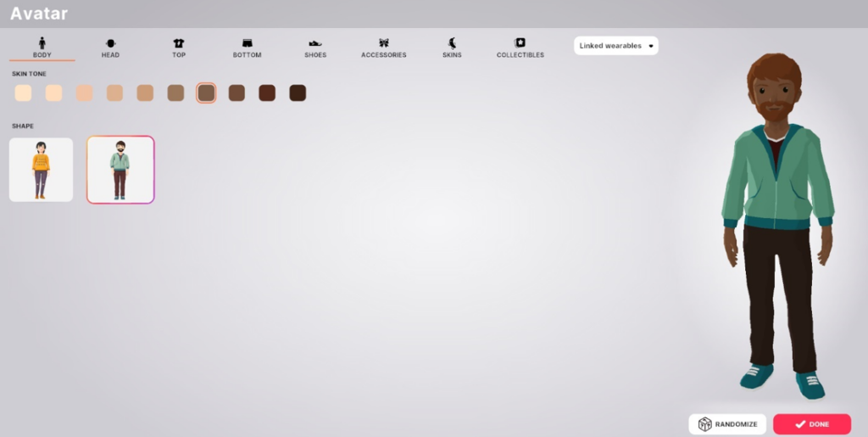Click the Accessories bow icon

click(384, 43)
